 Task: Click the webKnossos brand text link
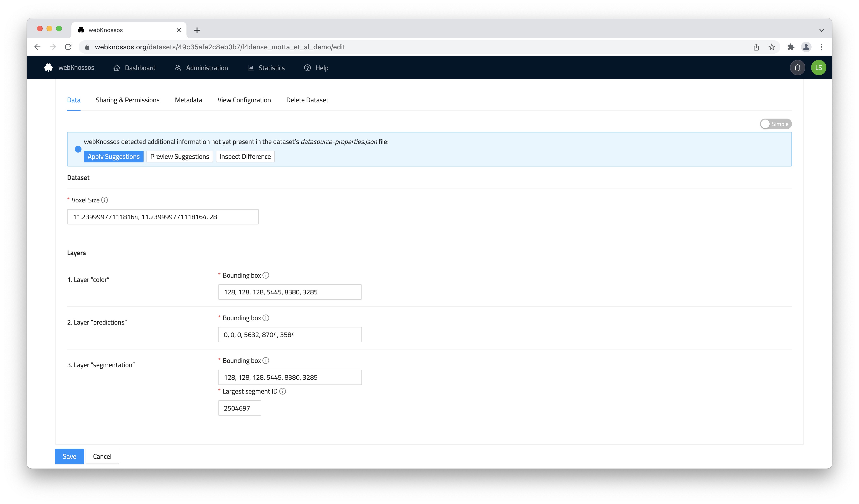point(76,68)
